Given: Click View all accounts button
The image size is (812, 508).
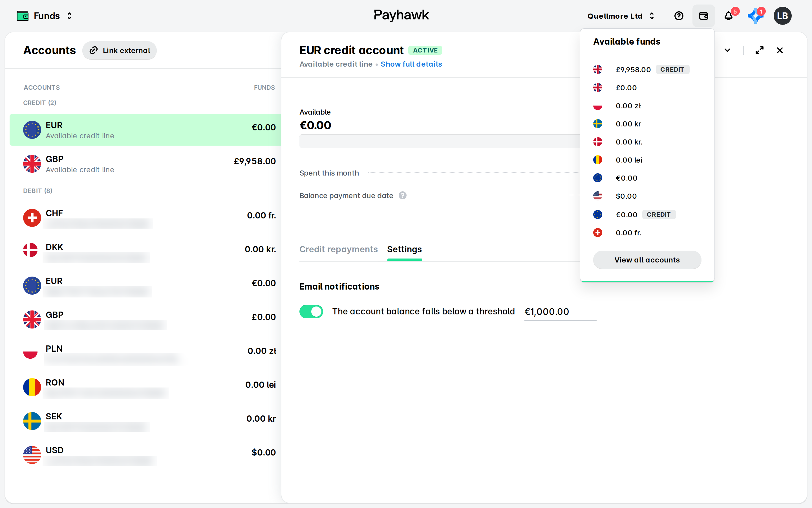Looking at the screenshot, I should tap(647, 260).
